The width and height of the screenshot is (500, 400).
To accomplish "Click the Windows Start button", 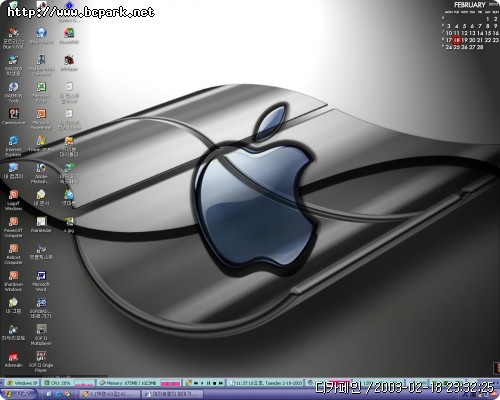I will click(x=19, y=394).
